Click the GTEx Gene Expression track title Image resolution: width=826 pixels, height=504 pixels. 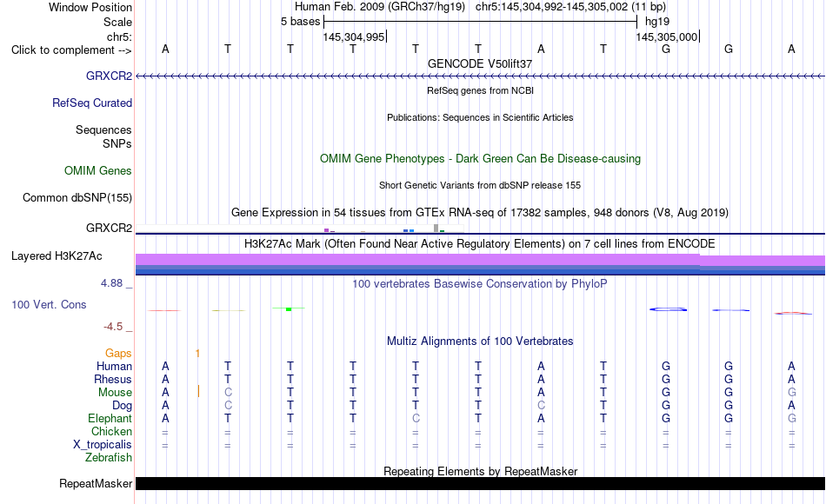tap(480, 212)
